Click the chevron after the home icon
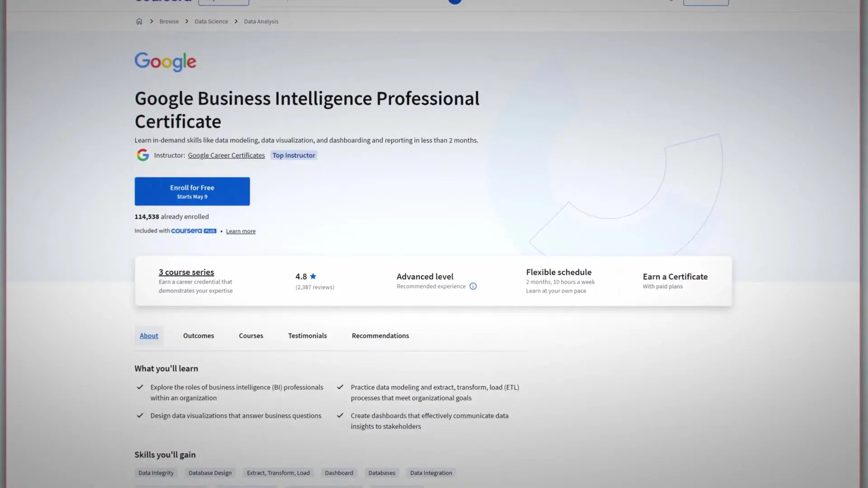 tap(151, 21)
